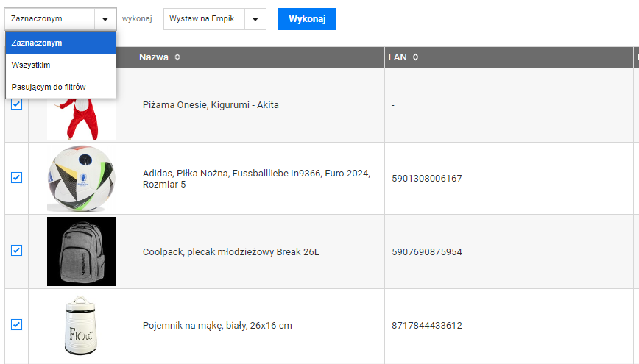Sort by Nazwa column sort icon
The width and height of the screenshot is (639, 364).
click(177, 57)
